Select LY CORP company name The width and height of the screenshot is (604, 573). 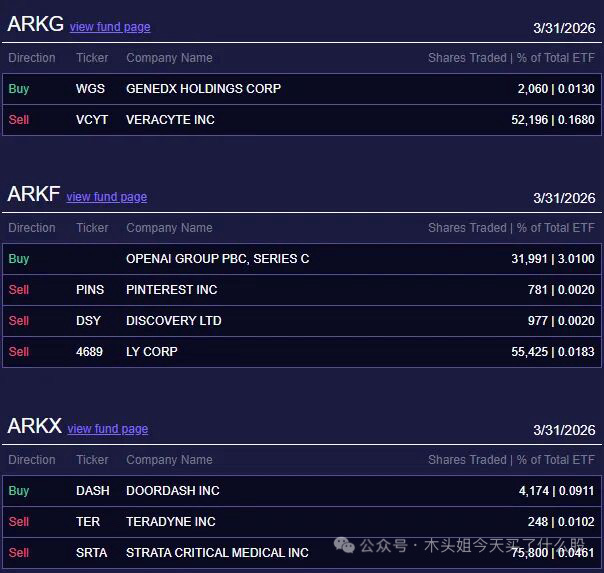click(x=152, y=352)
